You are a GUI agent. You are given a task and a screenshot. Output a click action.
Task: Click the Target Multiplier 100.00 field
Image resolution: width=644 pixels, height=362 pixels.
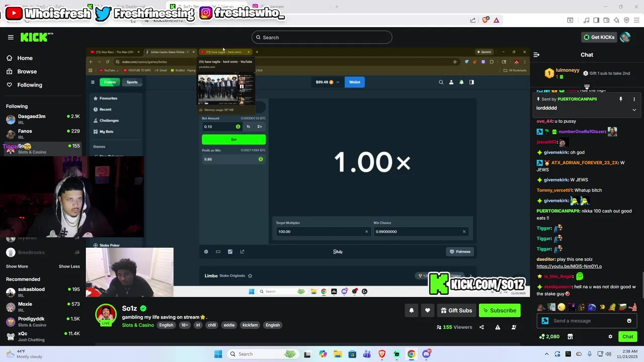(x=322, y=232)
